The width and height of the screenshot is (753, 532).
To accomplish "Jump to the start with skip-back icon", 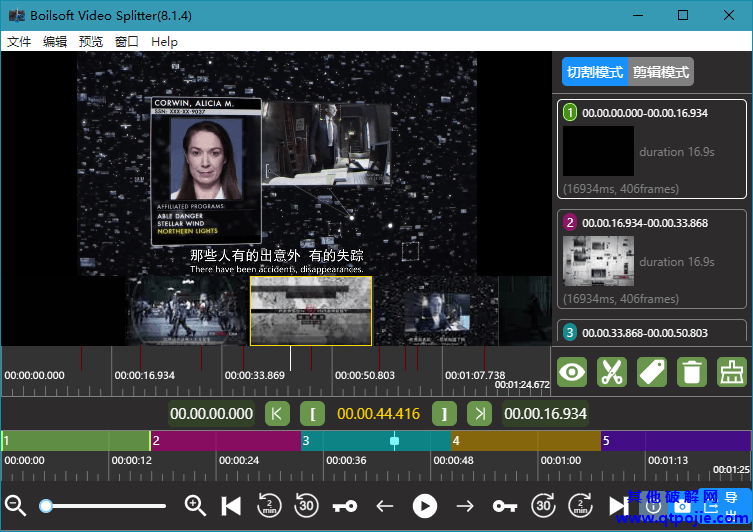I will (231, 506).
